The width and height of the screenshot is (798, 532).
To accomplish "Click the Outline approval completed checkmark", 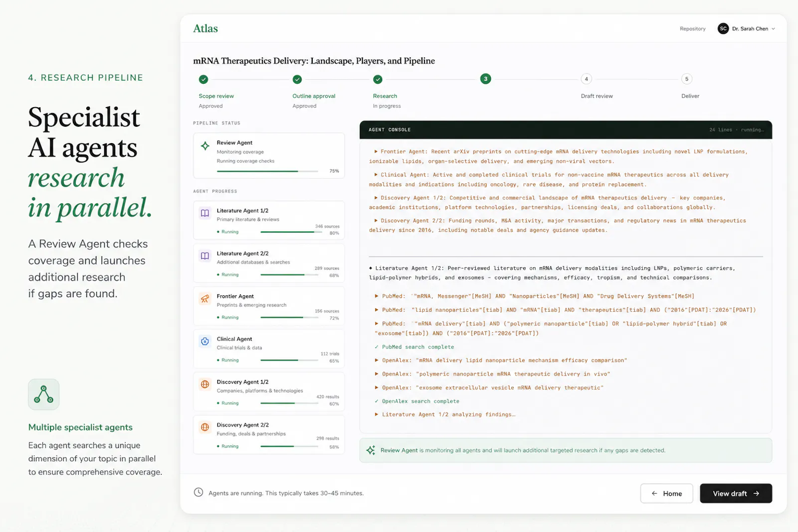I will (297, 79).
